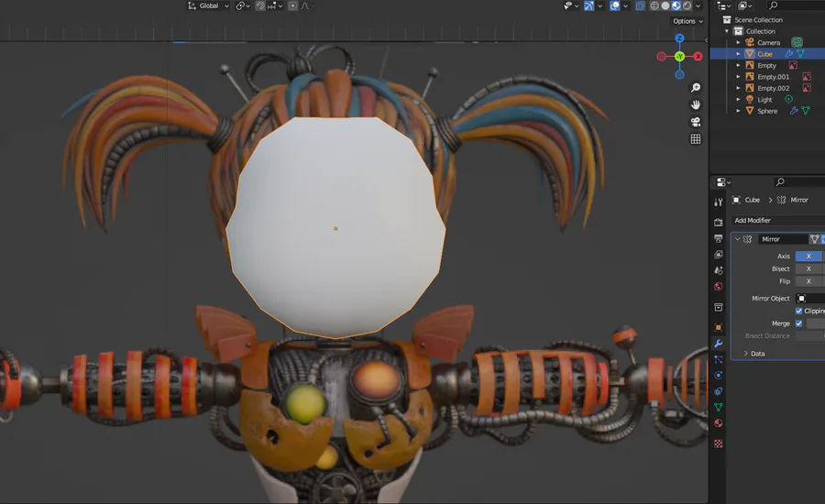Open the View Layer properties tab

coord(718,254)
